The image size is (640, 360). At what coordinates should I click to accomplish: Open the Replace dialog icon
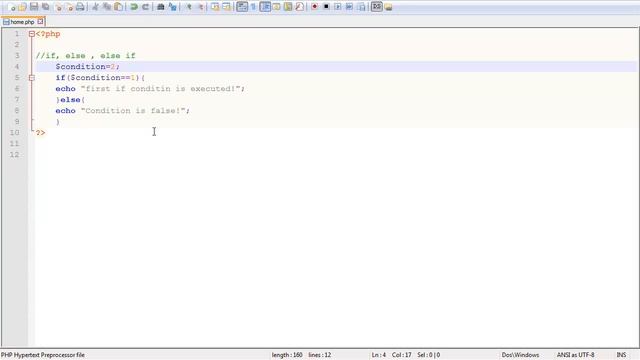click(172, 7)
